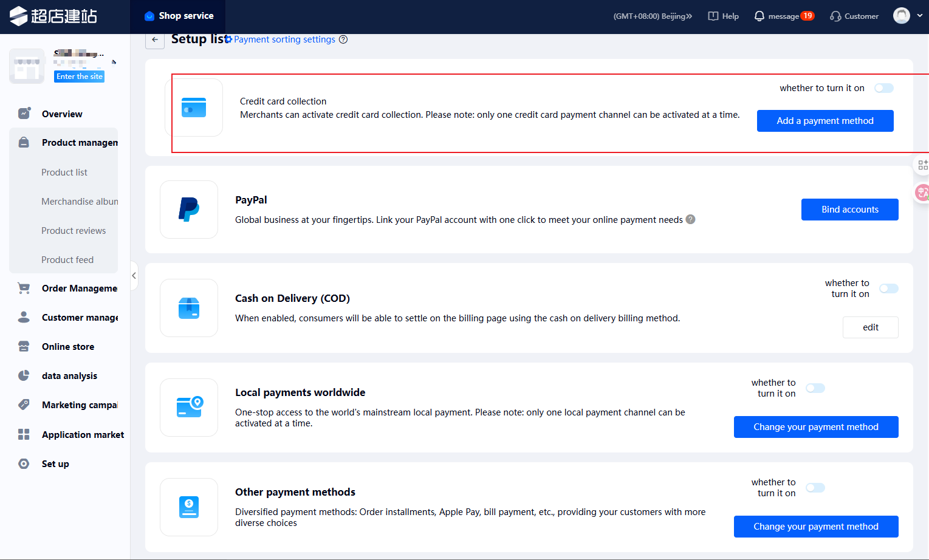The image size is (929, 560).
Task: Click the back arrow beside Setup list
Action: [155, 39]
